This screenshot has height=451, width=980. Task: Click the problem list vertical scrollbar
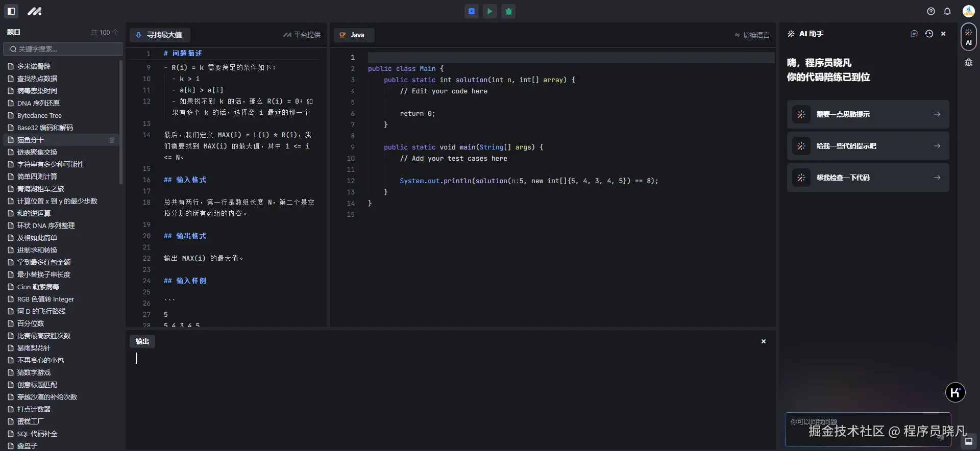tap(121, 122)
